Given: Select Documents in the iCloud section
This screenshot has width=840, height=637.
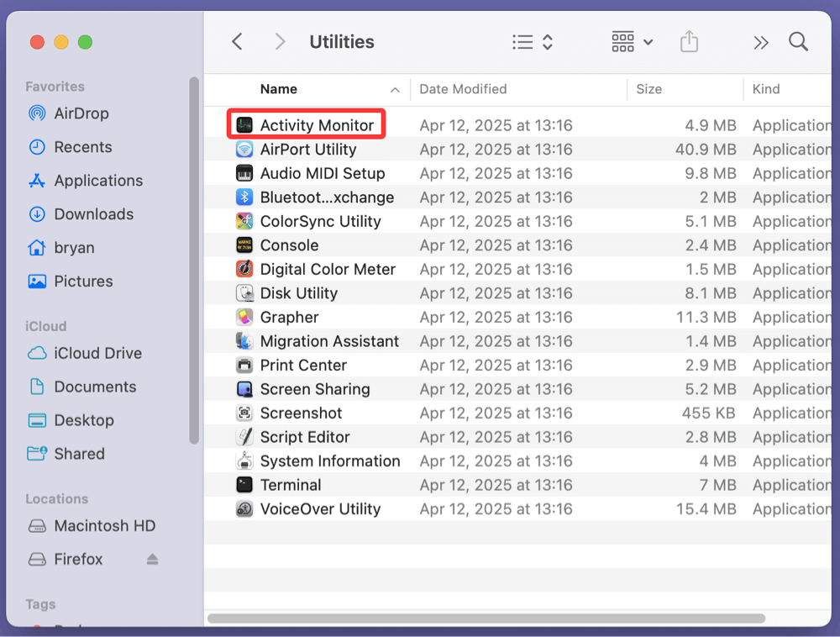Looking at the screenshot, I should pos(94,387).
